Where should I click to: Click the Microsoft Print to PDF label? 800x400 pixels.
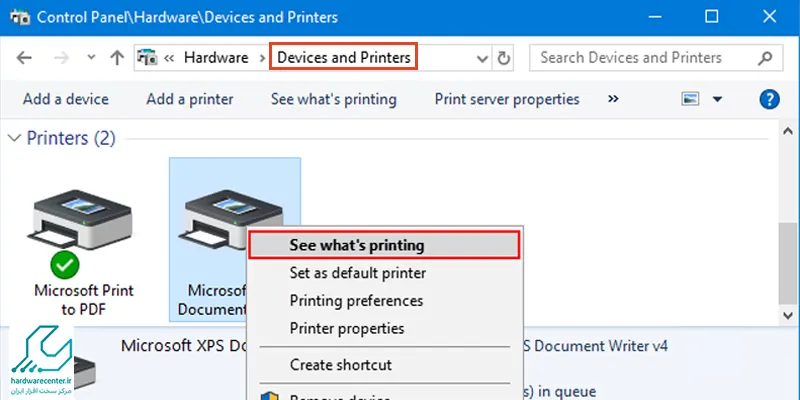pyautogui.click(x=84, y=300)
